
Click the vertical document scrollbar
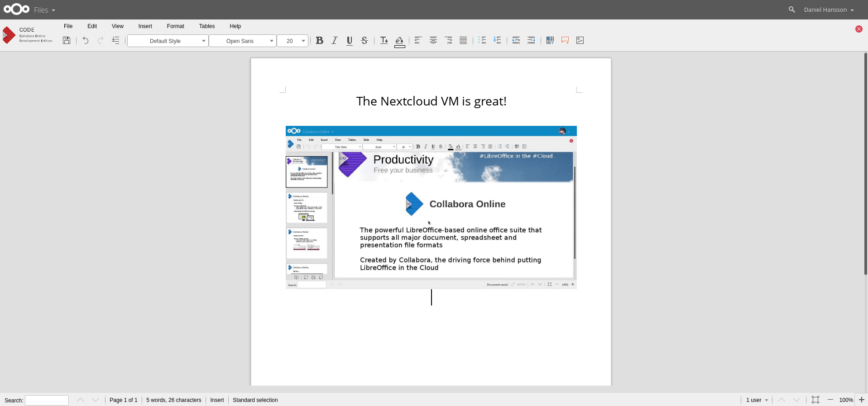pos(866,164)
